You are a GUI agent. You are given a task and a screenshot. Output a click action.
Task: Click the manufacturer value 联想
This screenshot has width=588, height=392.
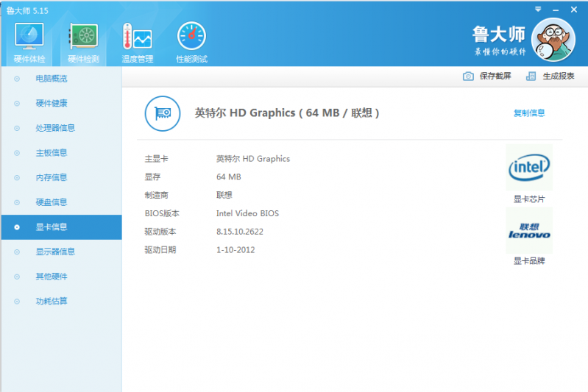(x=224, y=195)
